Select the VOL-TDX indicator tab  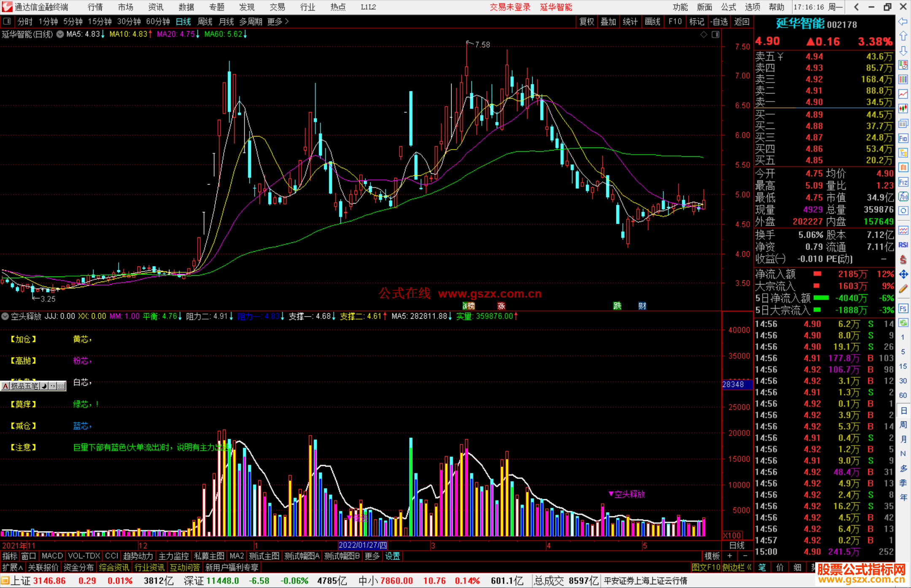(x=84, y=556)
